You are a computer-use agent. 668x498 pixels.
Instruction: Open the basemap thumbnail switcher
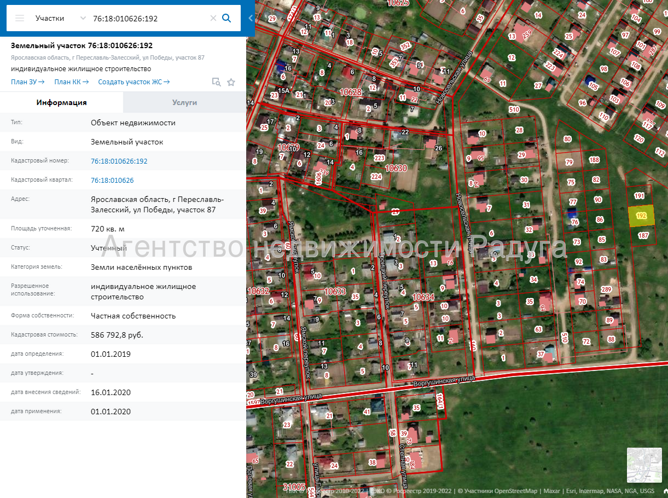tap(644, 465)
